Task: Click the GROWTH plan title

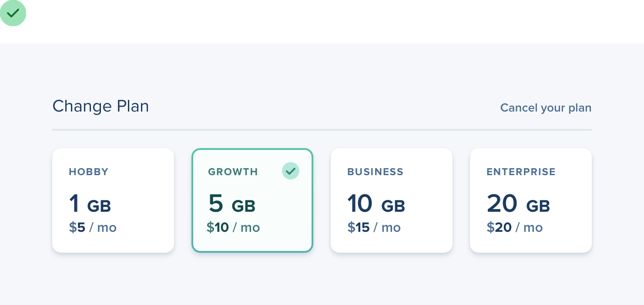Action: pyautogui.click(x=233, y=172)
